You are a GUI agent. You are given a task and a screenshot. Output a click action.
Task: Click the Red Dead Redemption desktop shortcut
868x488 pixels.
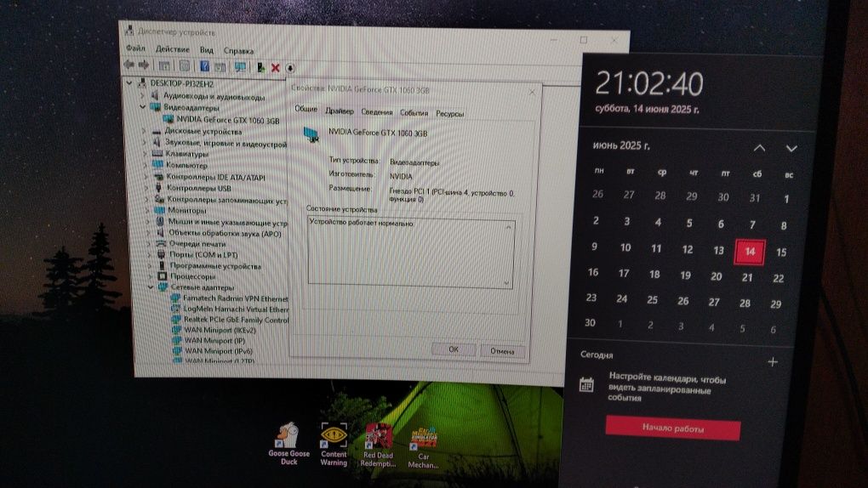click(378, 446)
